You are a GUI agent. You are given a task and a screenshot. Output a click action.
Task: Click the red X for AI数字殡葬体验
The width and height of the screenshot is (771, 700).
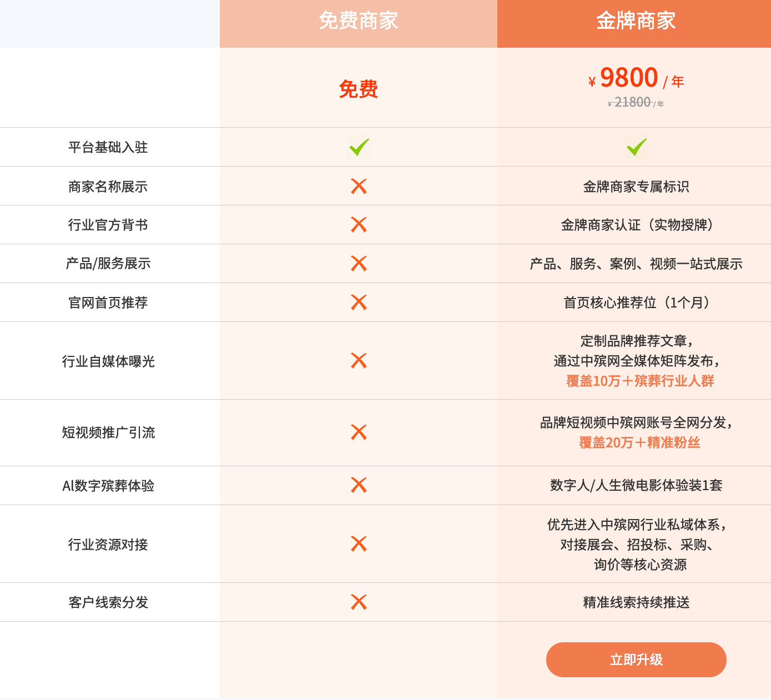(359, 485)
